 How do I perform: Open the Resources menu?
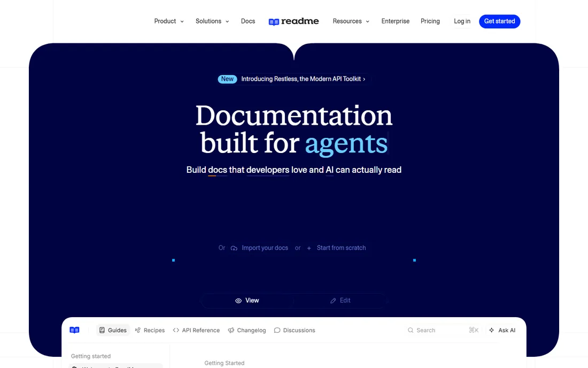(351, 21)
